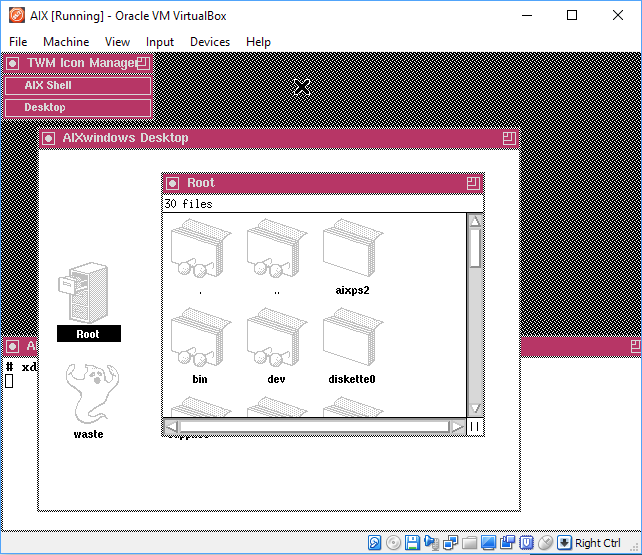Click the AIX Shell window iconify button

pyautogui.click(x=12, y=347)
